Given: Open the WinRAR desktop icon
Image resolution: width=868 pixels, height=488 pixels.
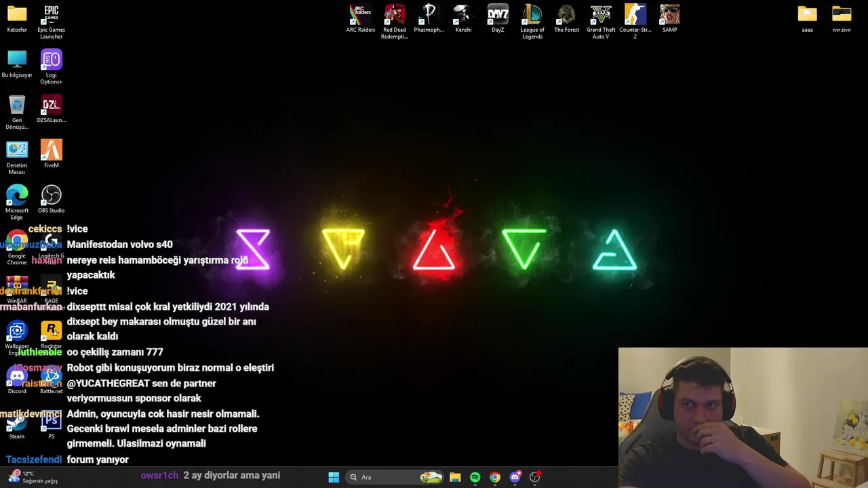Looking at the screenshot, I should tap(17, 289).
